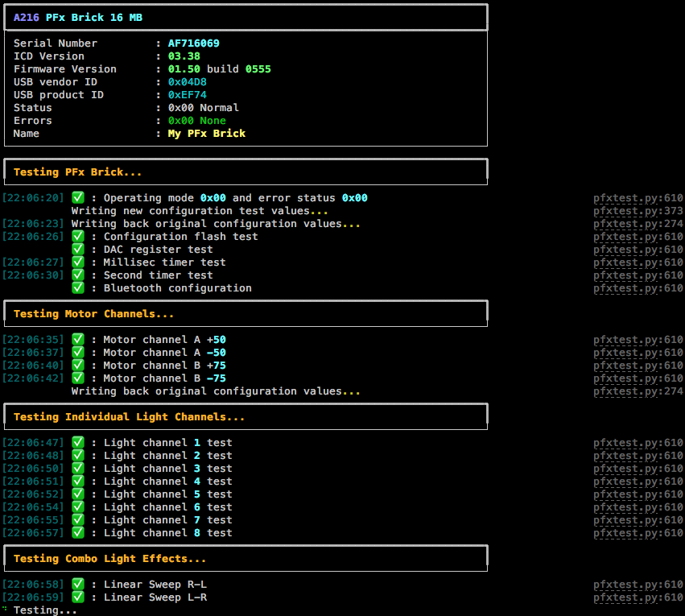Screen dimensions: 685x616
Task: Click USB vendor ID 0x04D8
Action: click(x=187, y=81)
